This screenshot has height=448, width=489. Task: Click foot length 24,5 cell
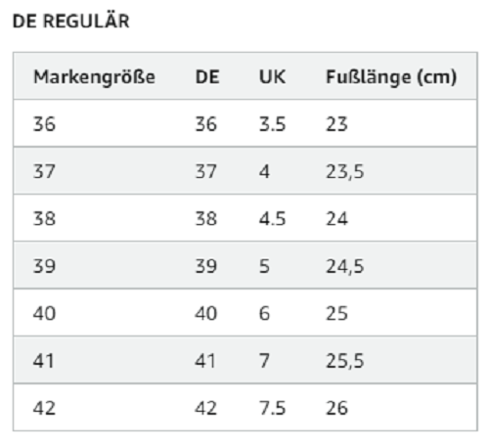tap(345, 266)
